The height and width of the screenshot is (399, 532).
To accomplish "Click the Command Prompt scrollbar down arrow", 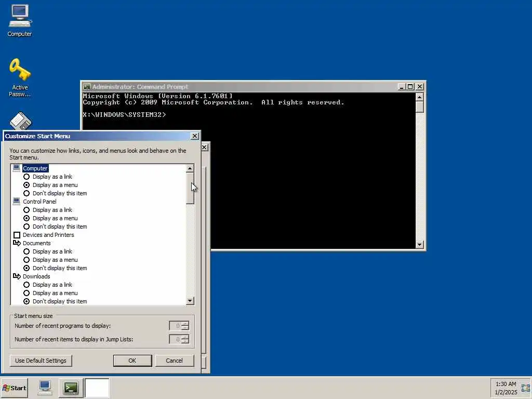I will (420, 244).
